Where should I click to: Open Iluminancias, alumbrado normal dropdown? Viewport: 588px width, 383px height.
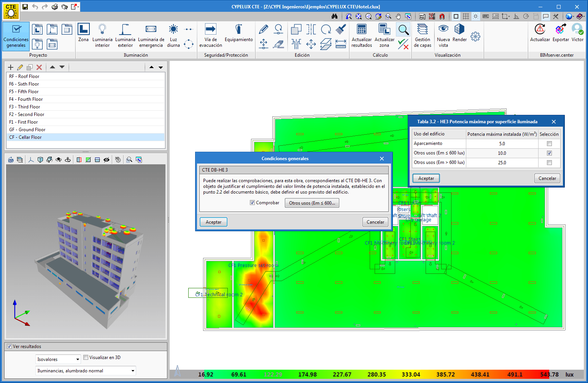click(x=86, y=371)
